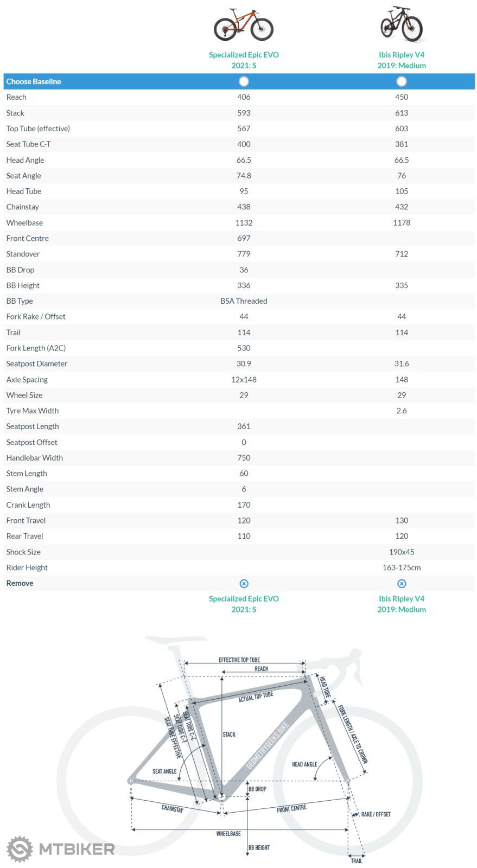Click the Head Angle value 66.5 for Epic EVO
This screenshot has width=477, height=868.
(244, 159)
